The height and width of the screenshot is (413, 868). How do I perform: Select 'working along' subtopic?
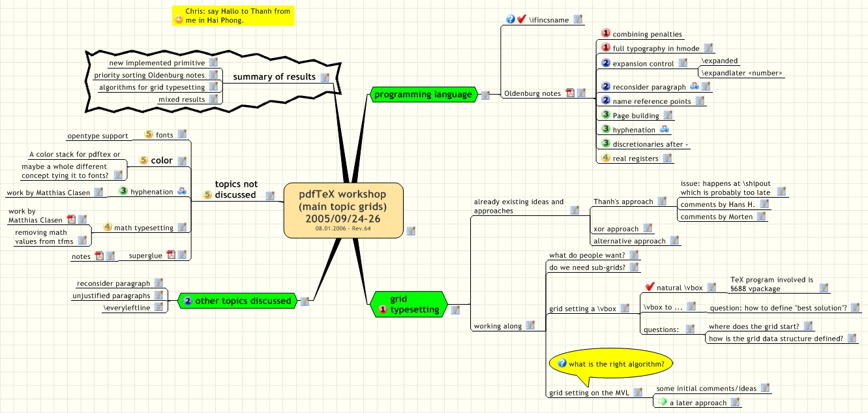498,326
